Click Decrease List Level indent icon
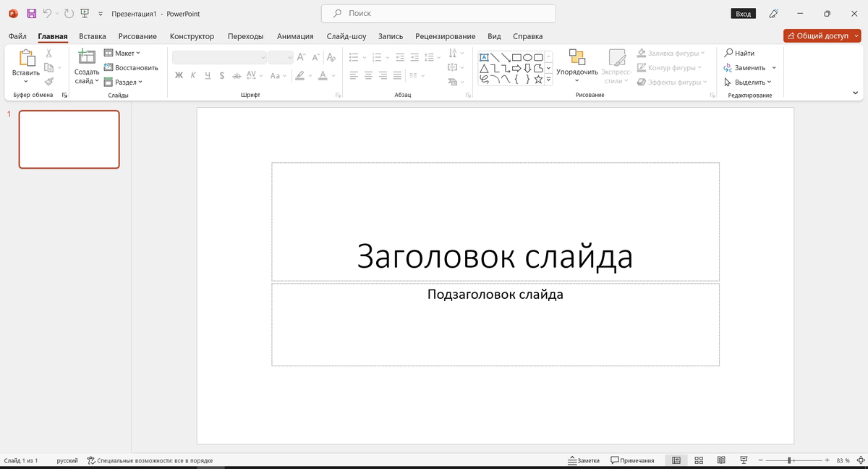 [x=401, y=57]
